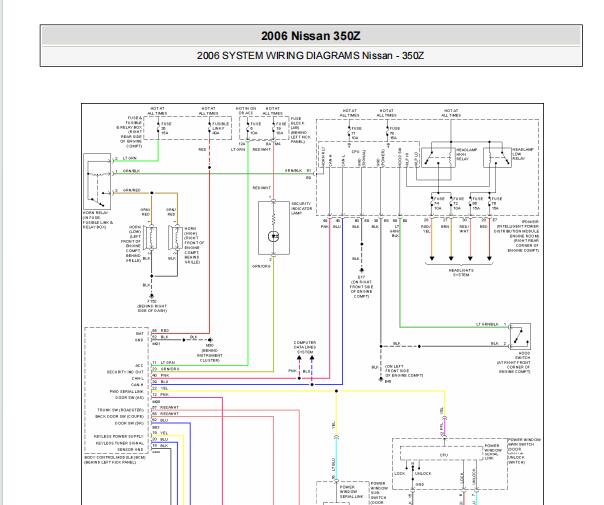Click the '2006 SYSTEM WIRING DIAGRAMS Nissan - 350Z' subtitle
This screenshot has height=505, width=604.
click(x=310, y=56)
